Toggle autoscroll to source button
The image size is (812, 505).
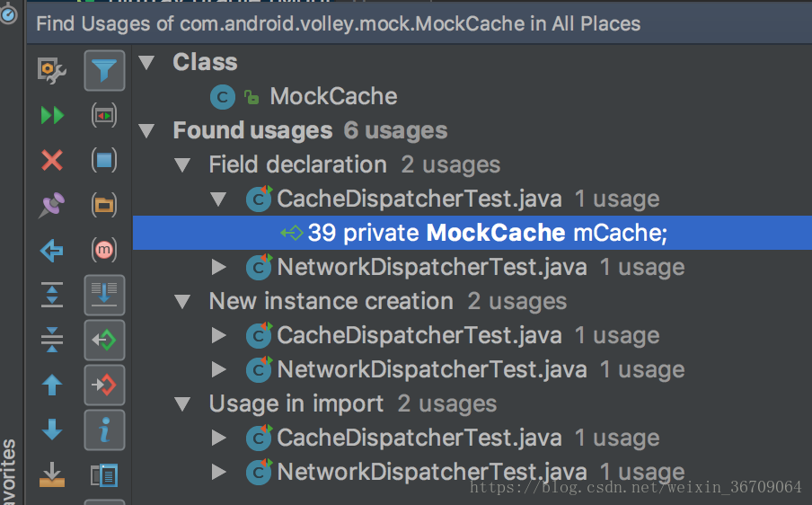[104, 295]
